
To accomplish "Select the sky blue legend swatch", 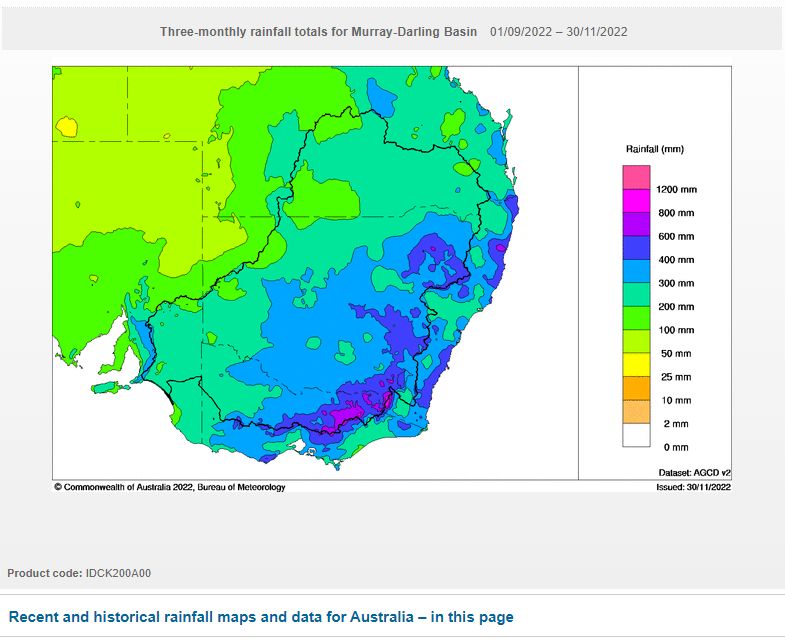I will pyautogui.click(x=637, y=271).
